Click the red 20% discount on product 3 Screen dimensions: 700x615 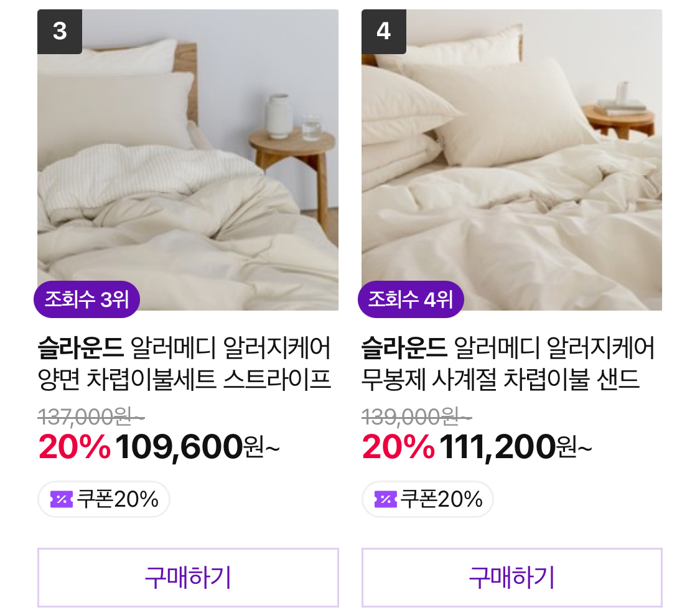(x=74, y=446)
